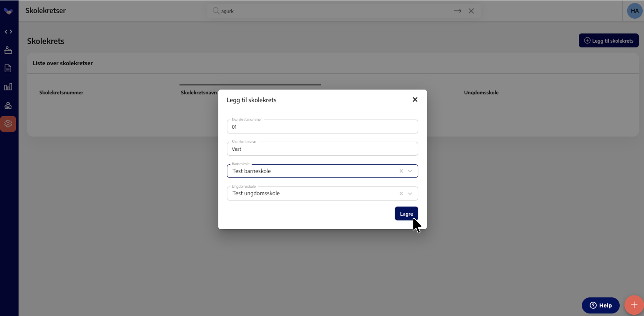The image size is (644, 316).
Task: Expand the Barneskole dropdown
Action: click(410, 171)
